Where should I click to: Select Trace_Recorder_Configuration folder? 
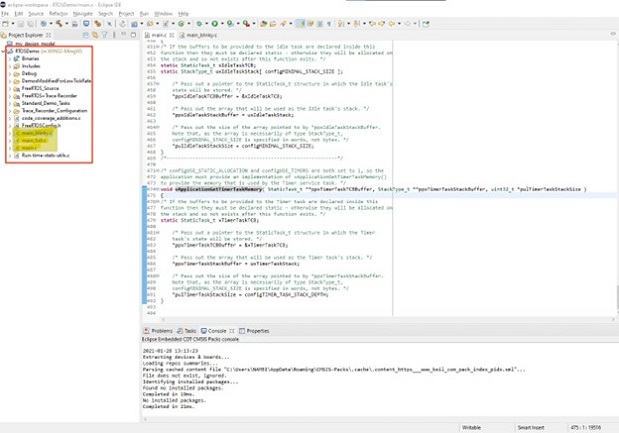point(54,111)
